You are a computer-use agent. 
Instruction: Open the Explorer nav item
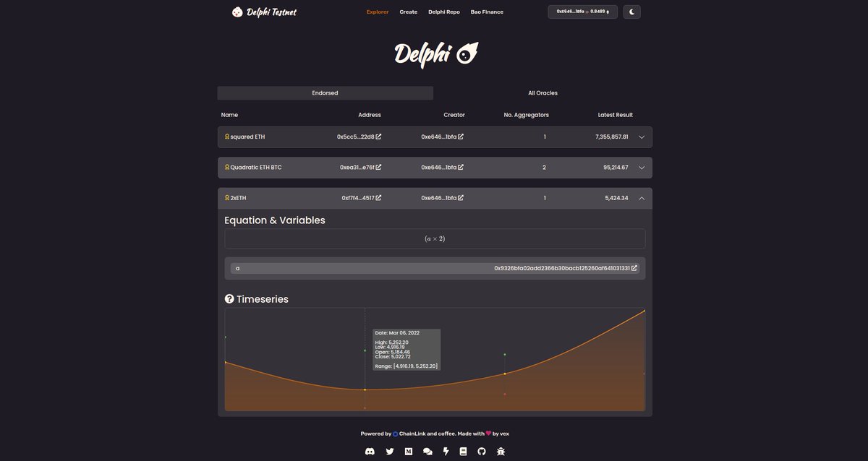378,12
